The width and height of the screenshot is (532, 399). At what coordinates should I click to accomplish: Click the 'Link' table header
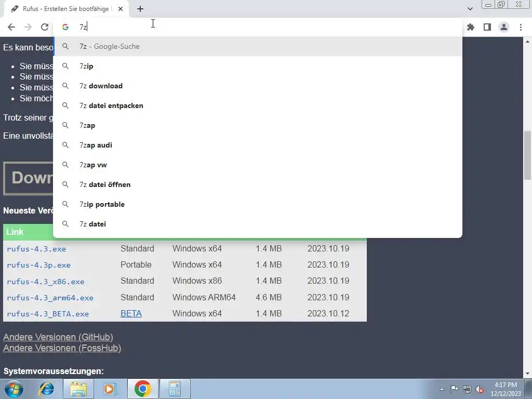[x=15, y=232]
